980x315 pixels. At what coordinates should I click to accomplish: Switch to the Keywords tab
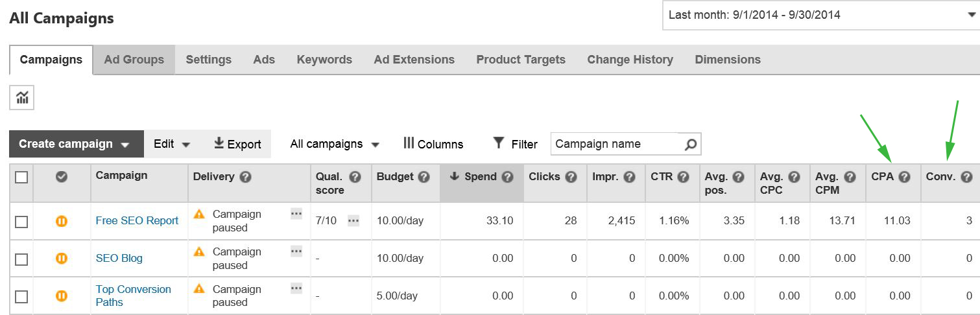pyautogui.click(x=324, y=60)
